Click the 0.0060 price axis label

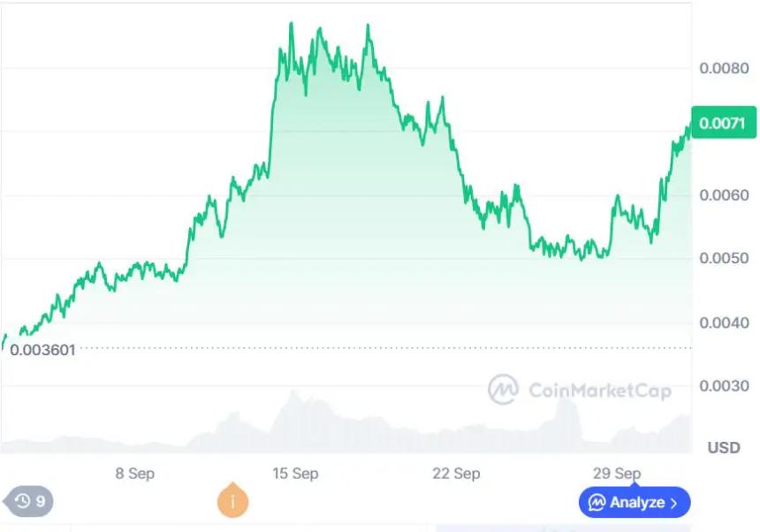(724, 195)
